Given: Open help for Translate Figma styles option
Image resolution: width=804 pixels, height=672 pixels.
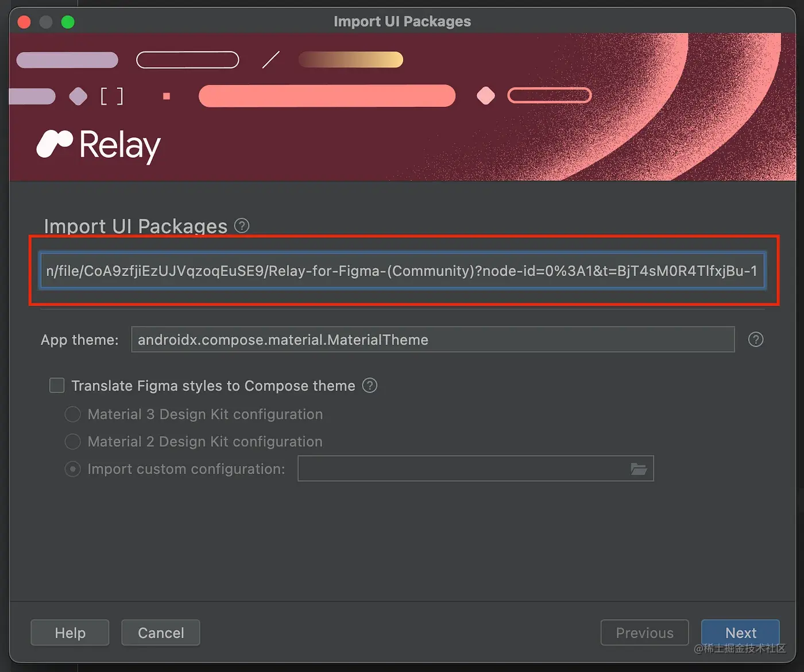Looking at the screenshot, I should (370, 385).
